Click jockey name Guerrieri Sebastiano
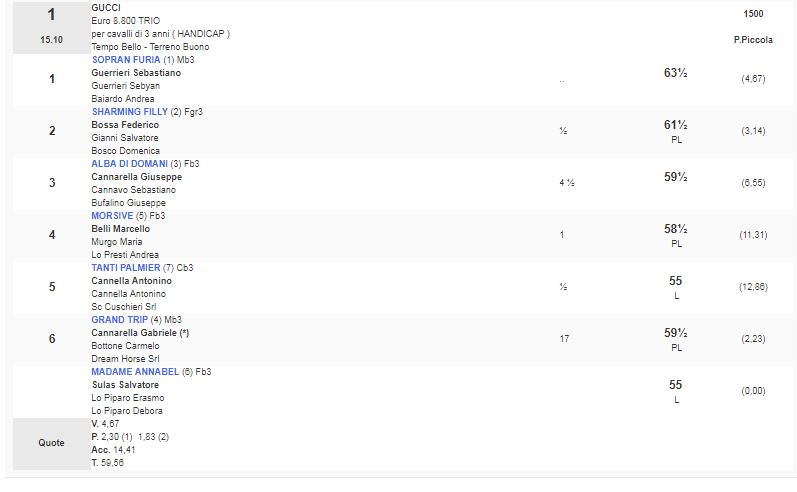This screenshot has height=492, width=797. [x=136, y=73]
